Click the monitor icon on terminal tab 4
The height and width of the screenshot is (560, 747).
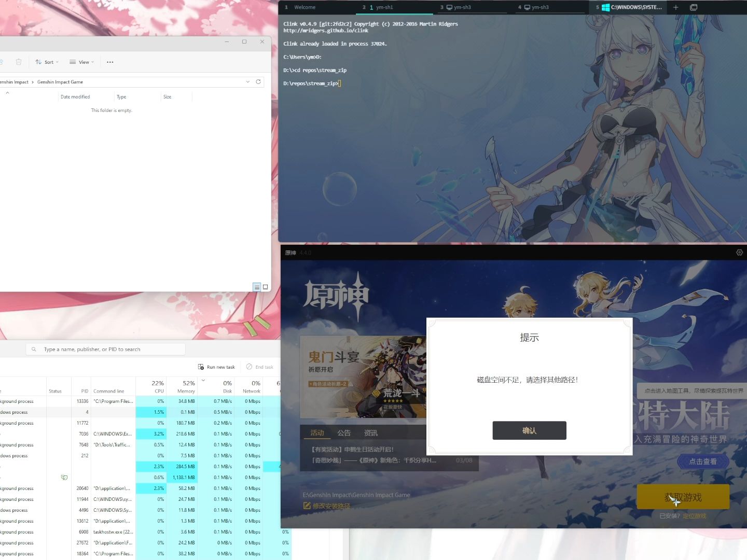click(527, 7)
